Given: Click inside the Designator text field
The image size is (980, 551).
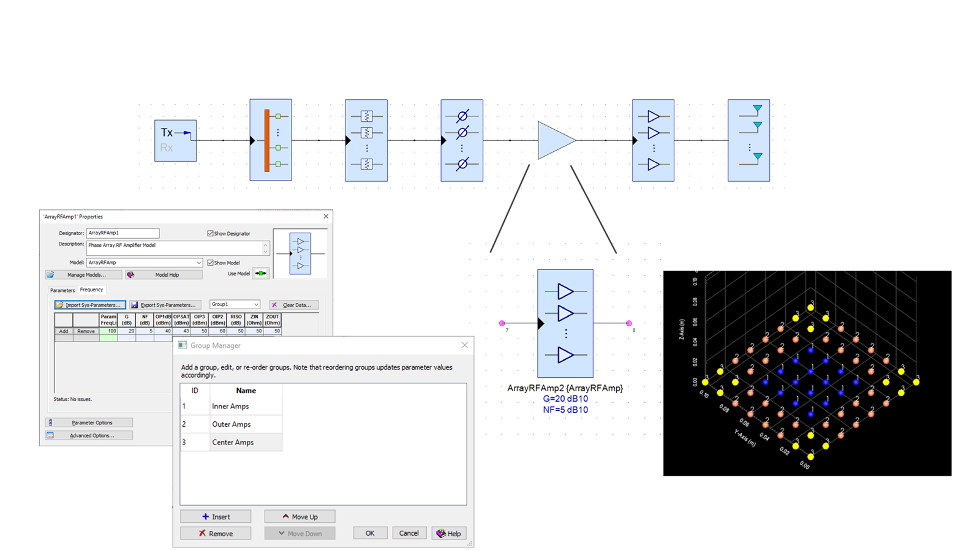Looking at the screenshot, I should click(x=123, y=233).
